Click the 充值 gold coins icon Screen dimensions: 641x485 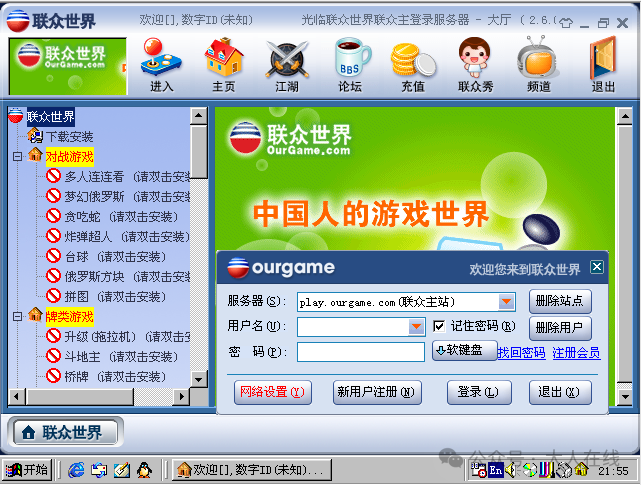click(413, 65)
